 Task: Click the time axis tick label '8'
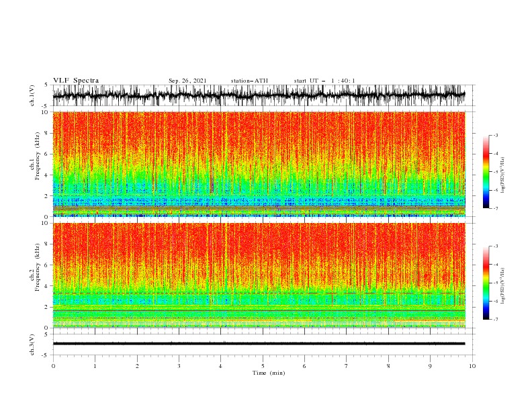click(x=388, y=366)
